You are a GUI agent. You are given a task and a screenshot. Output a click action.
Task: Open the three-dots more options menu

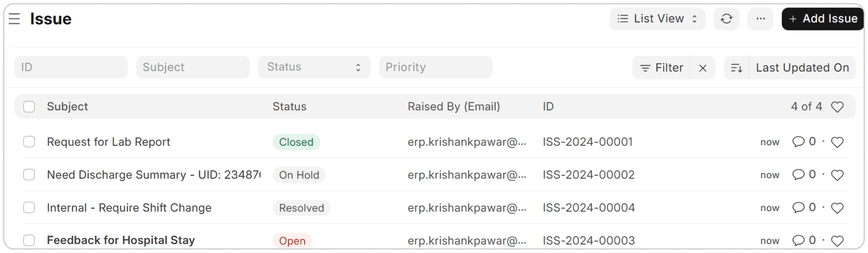pyautogui.click(x=760, y=19)
